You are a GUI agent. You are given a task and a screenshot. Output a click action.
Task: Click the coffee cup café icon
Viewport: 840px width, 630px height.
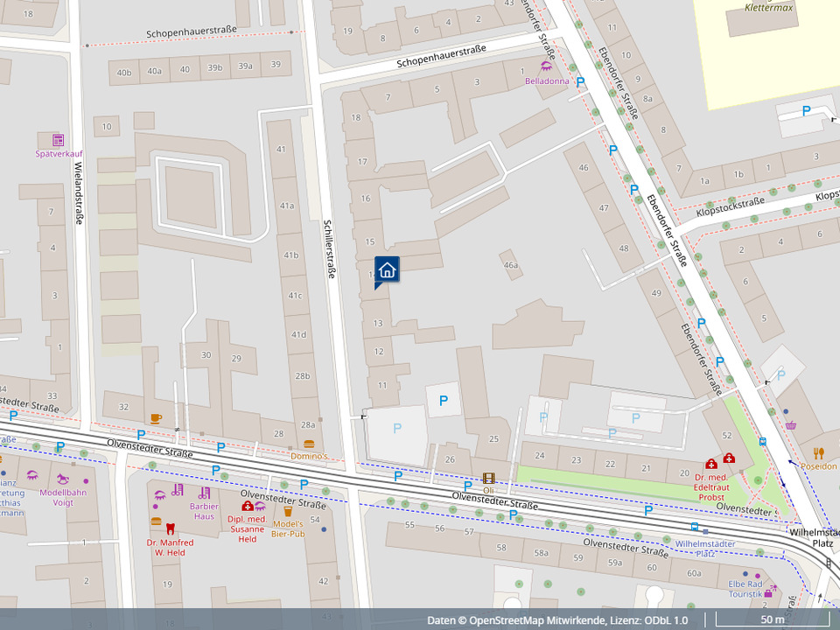pos(156,418)
